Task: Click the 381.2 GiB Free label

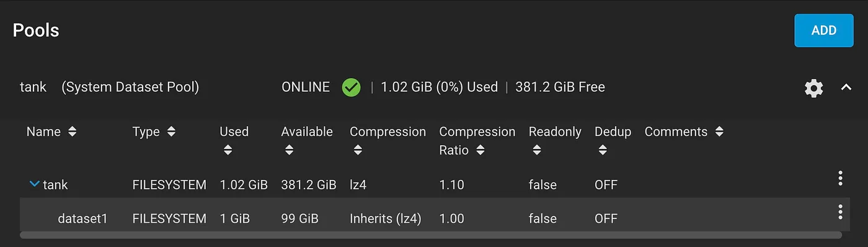Action: tap(560, 88)
